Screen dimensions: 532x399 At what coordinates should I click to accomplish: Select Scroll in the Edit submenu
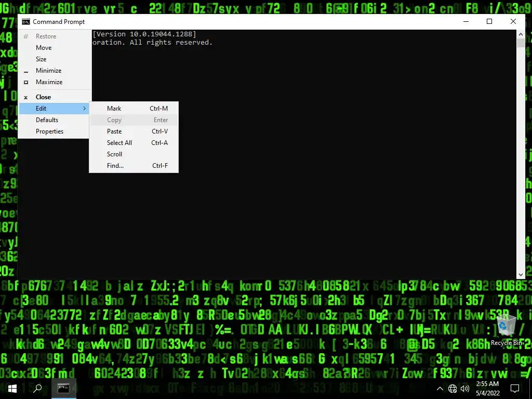pyautogui.click(x=134, y=154)
